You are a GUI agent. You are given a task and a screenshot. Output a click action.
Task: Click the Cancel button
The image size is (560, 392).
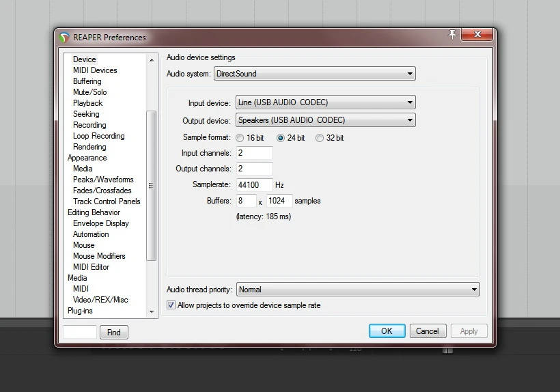point(428,331)
